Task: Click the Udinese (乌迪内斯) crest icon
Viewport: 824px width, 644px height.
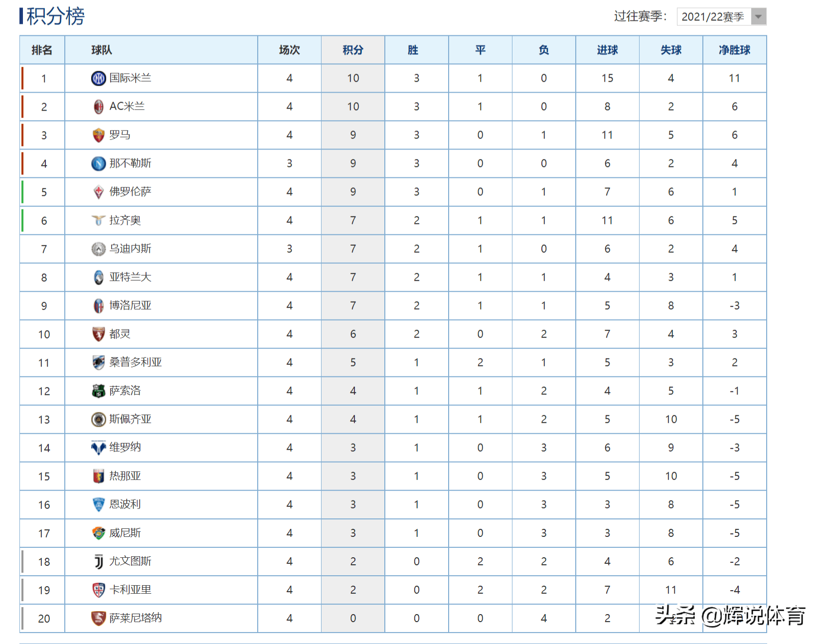Action: [x=99, y=249]
